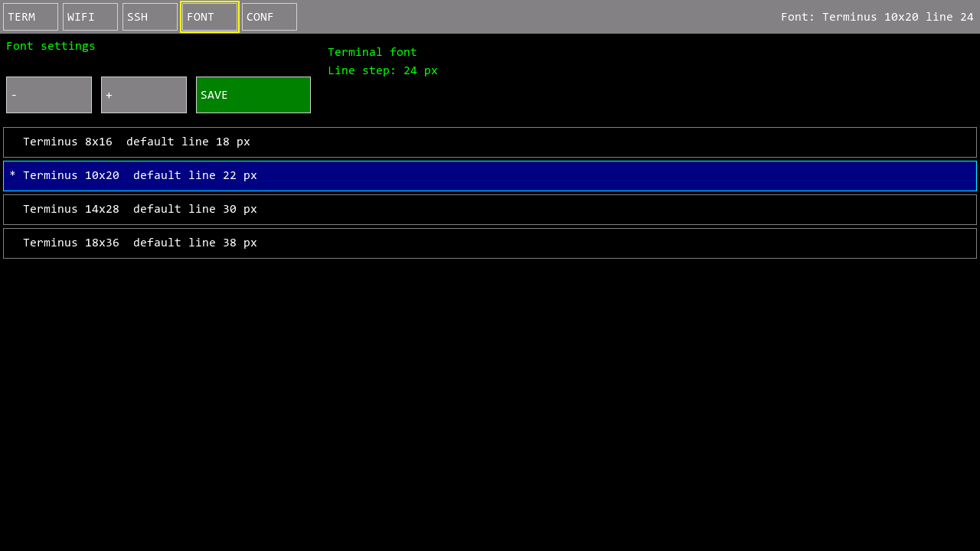Switch to the TERM tab

pos(31,17)
